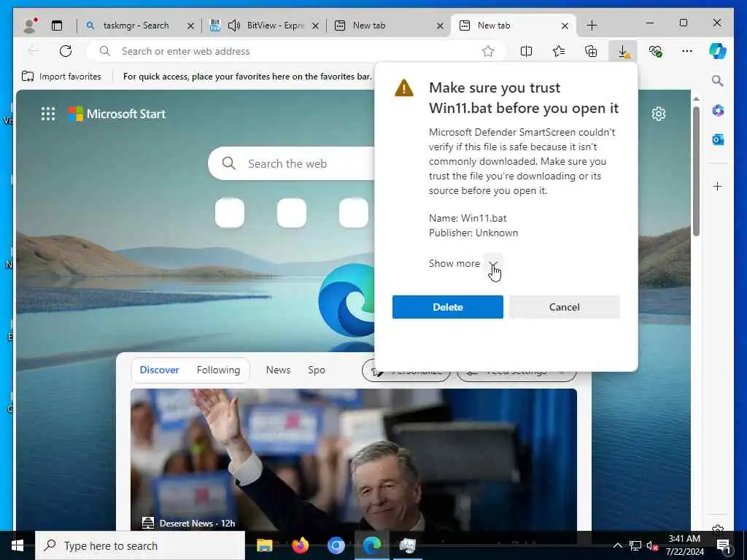Close the taskmgr - Search tab
747x560 pixels.
(x=190, y=26)
